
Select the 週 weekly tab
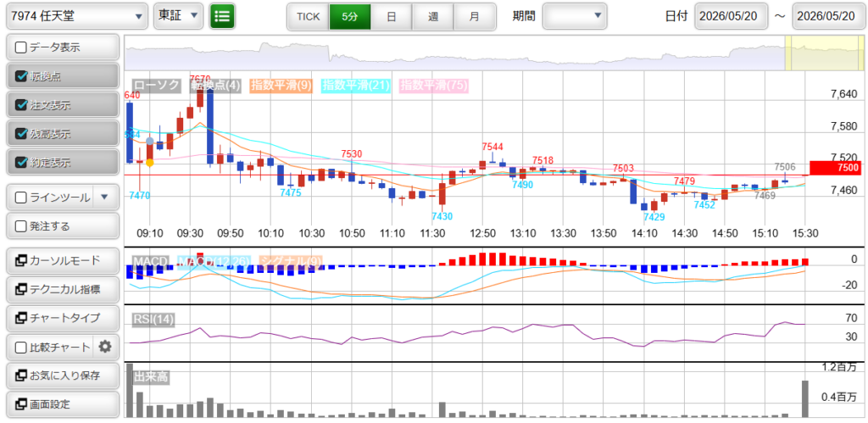pos(433,17)
